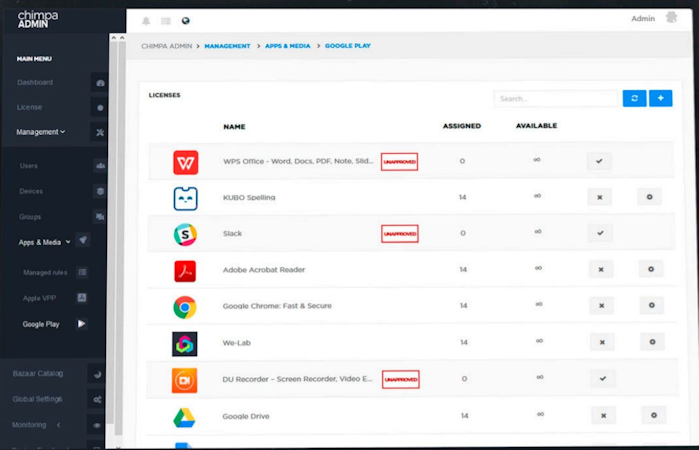Viewport: 699px width, 450px height.
Task: Click the ASSIGNED column header
Action: [x=462, y=126]
